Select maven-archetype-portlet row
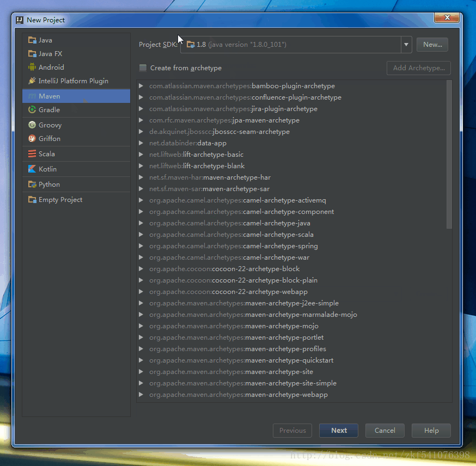 tap(291, 338)
